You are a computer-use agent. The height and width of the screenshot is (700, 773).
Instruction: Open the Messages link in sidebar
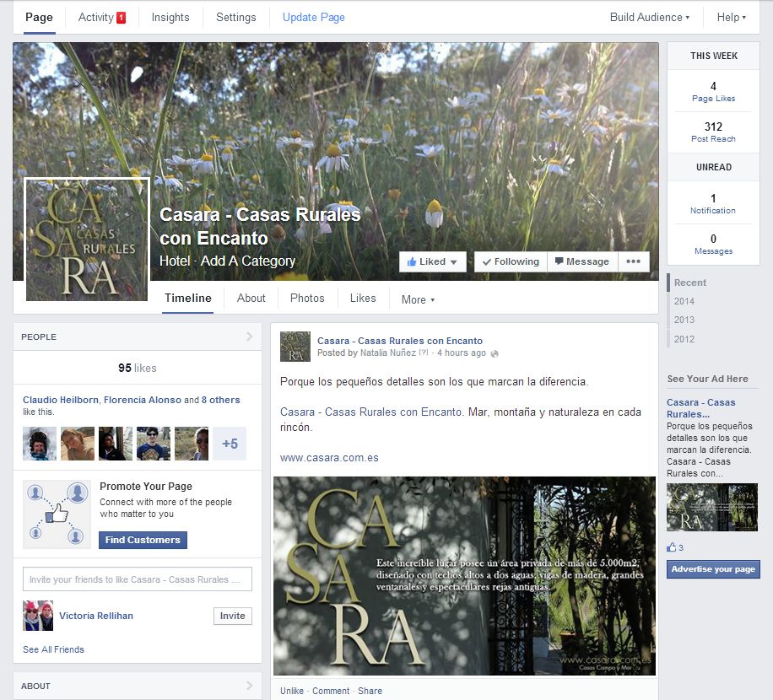[x=713, y=250]
